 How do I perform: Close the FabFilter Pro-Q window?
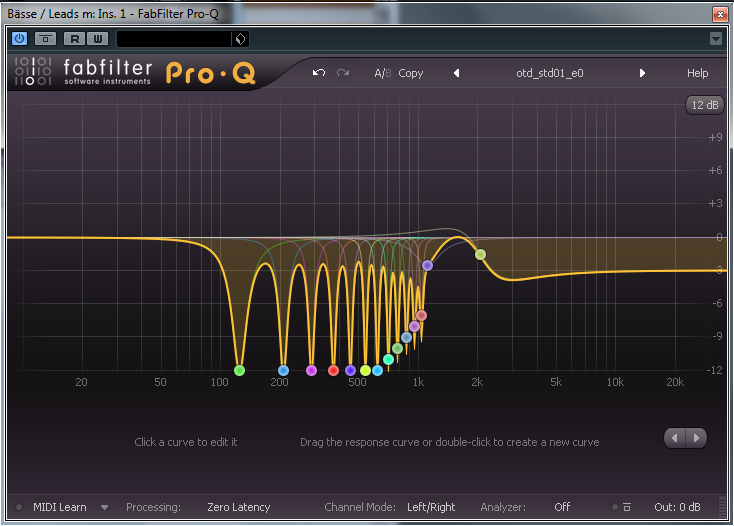click(720, 14)
